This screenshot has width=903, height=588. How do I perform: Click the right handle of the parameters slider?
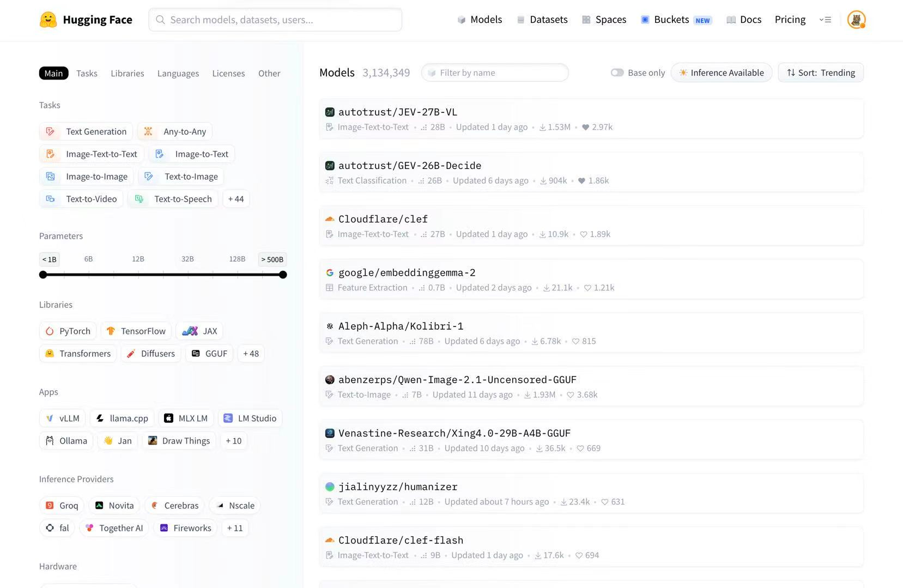283,275
